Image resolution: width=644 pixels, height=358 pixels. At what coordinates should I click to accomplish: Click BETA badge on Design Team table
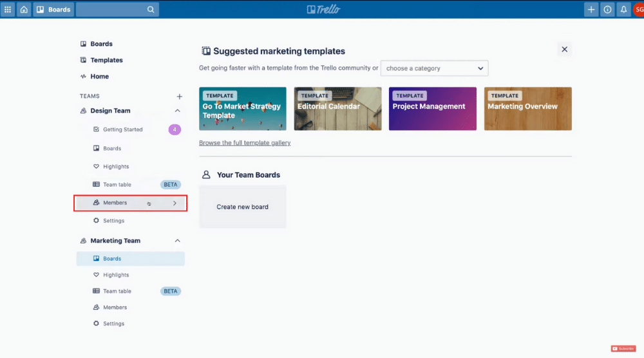[171, 184]
